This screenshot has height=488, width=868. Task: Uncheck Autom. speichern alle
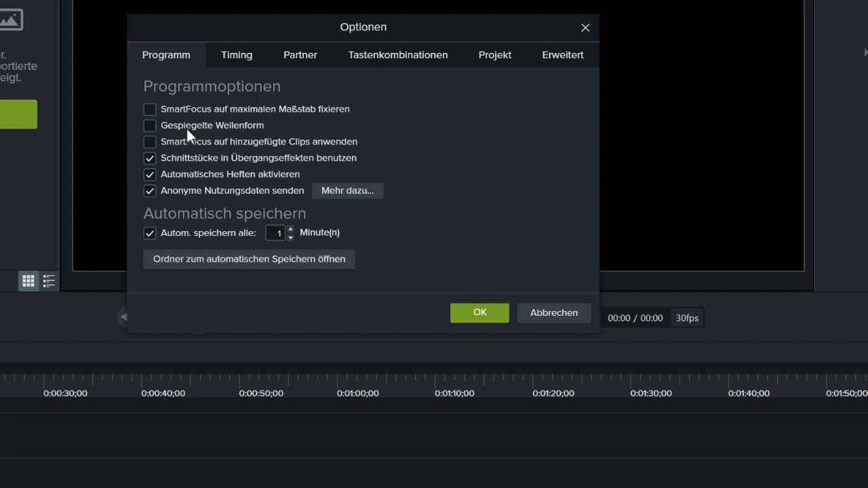click(150, 232)
